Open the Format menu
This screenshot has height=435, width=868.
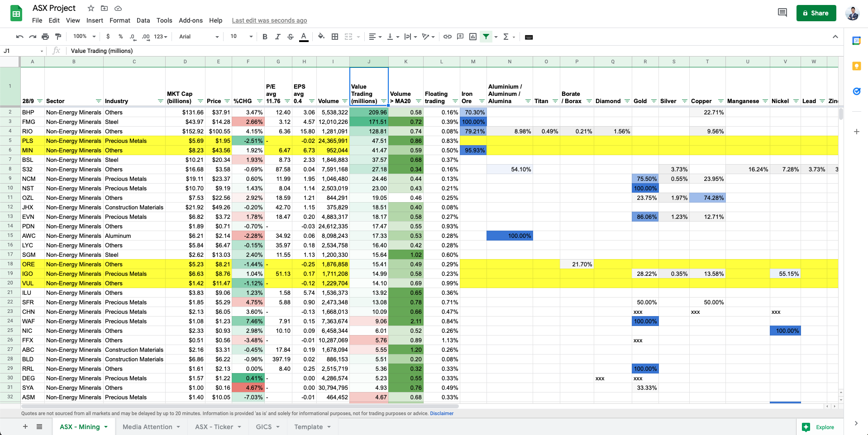(119, 20)
